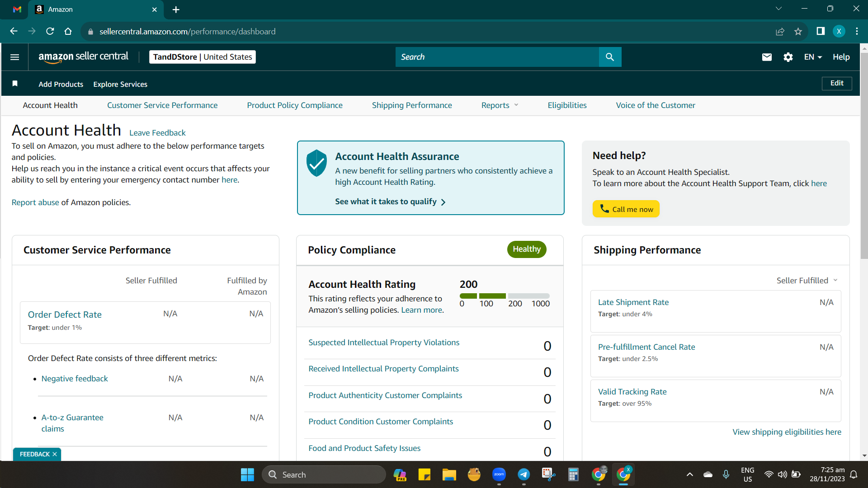Open Zoom from the taskbar
This screenshot has width=868, height=488.
[x=499, y=474]
